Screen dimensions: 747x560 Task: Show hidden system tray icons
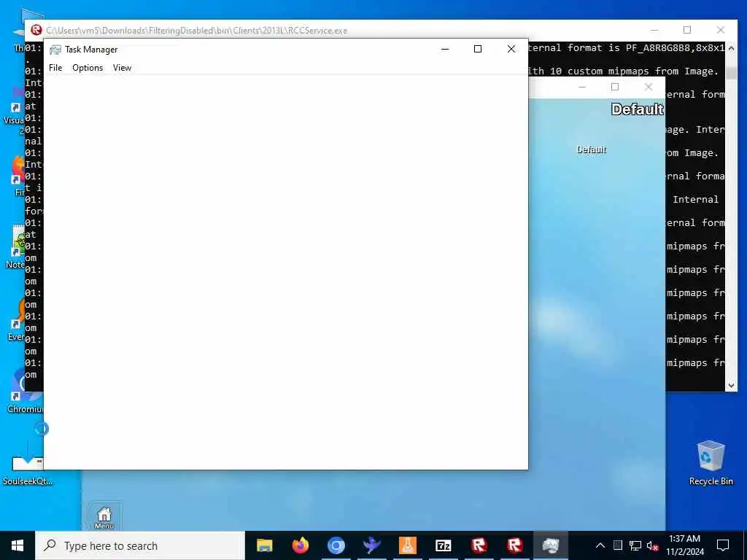pyautogui.click(x=600, y=545)
